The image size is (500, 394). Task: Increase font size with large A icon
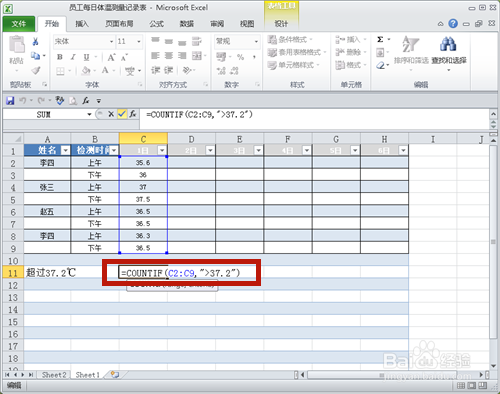tap(111, 57)
